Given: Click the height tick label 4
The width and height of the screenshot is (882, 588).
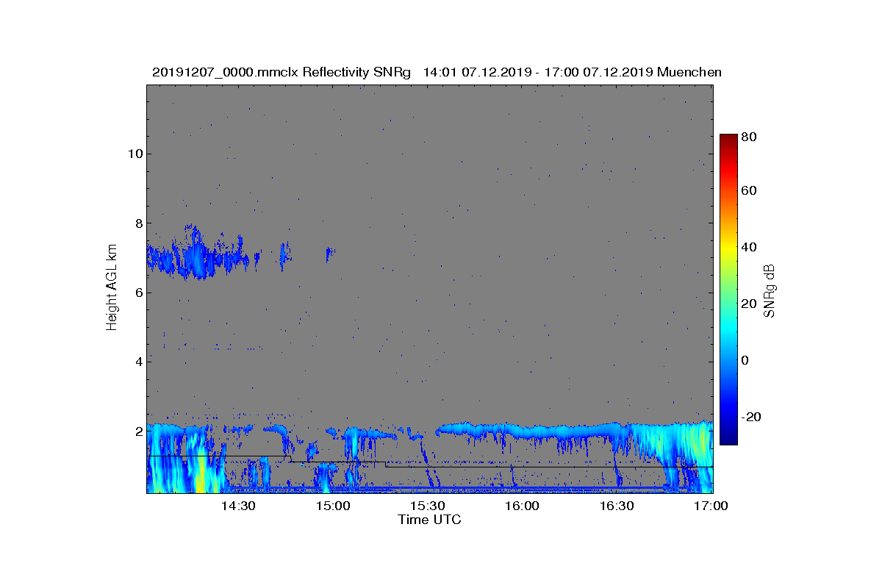Looking at the screenshot, I should click(137, 362).
